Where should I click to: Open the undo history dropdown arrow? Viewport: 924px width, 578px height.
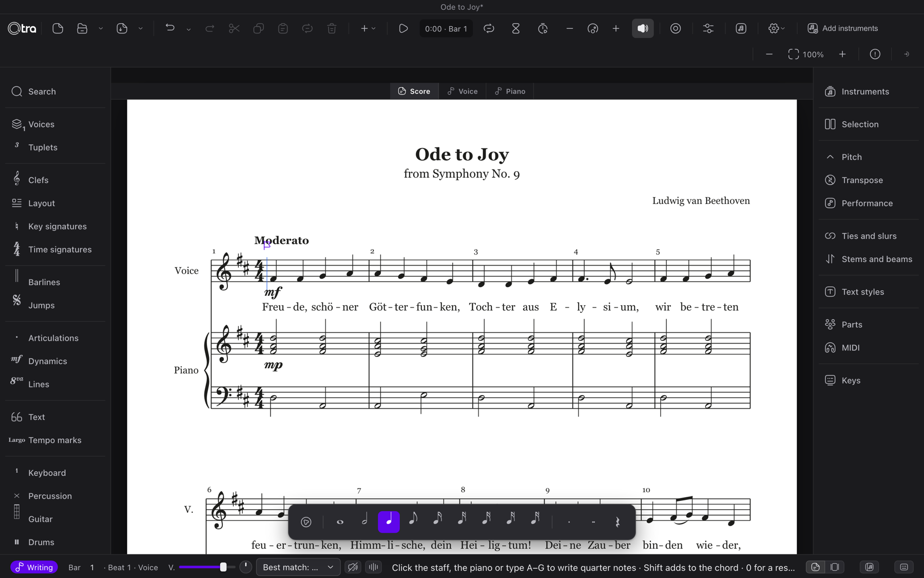[189, 29]
